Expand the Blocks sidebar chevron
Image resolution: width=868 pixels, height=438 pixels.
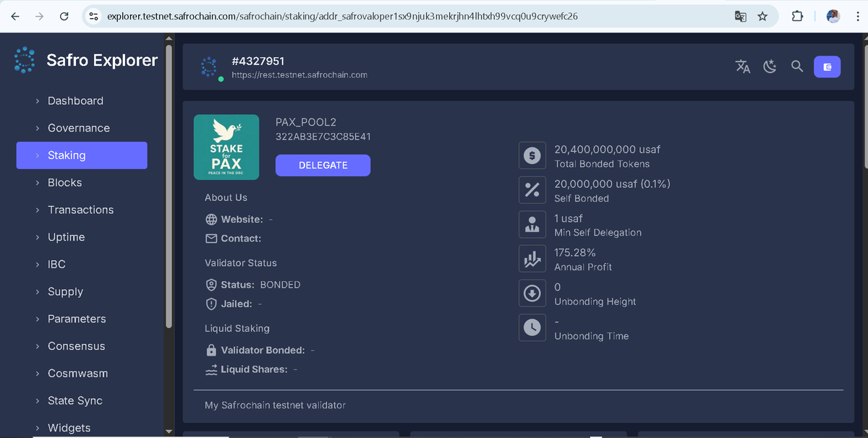tap(38, 182)
